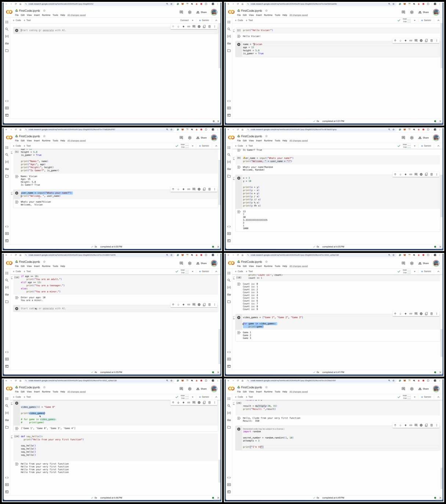Open Runtime menu in the 5:51 PM screenshot
Viewport: 446px width, 504px height.
pos(268,15)
